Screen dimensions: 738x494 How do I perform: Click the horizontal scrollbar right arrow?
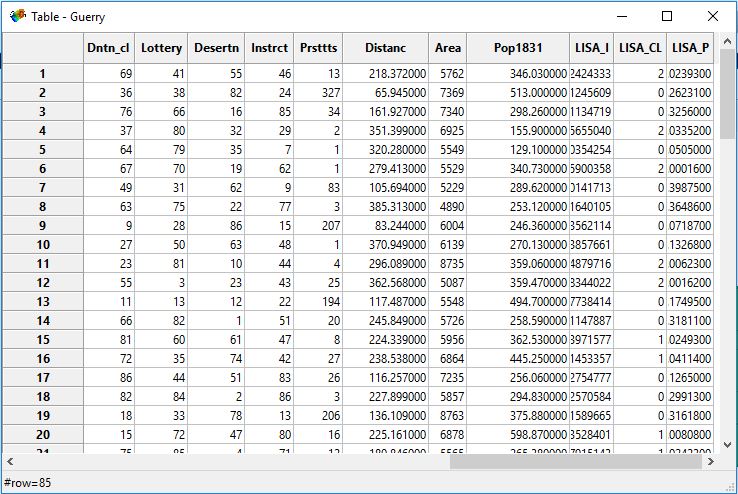click(711, 462)
